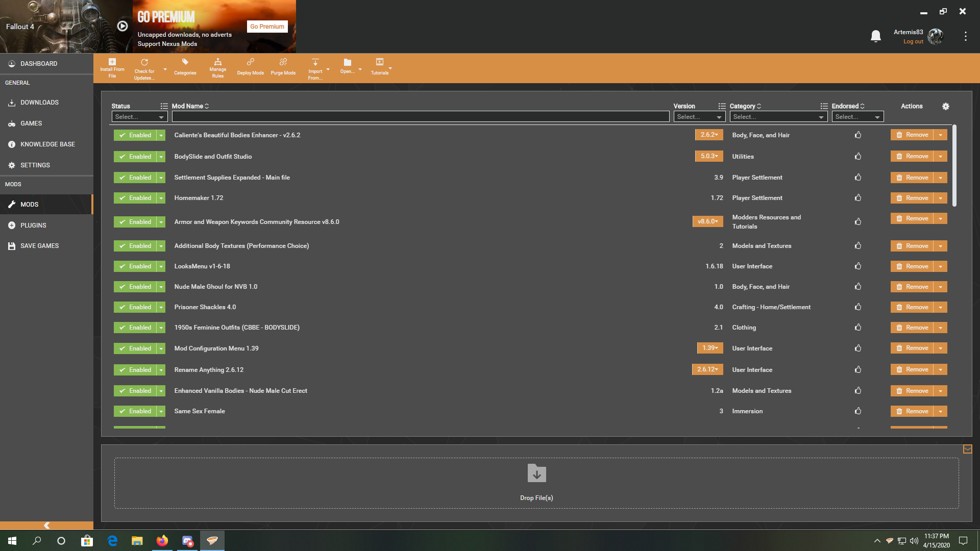Toggle Enabled for Additional Body Textures
The height and width of the screenshot is (551, 980).
point(135,246)
